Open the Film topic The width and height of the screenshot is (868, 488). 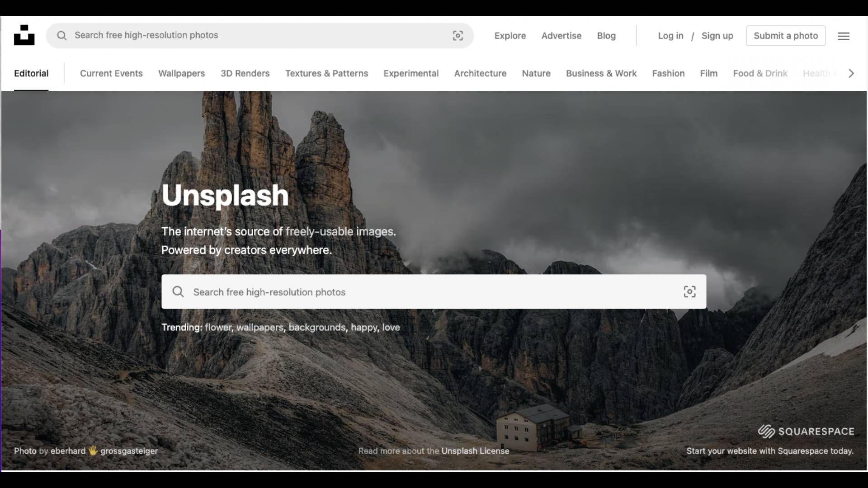(x=709, y=73)
